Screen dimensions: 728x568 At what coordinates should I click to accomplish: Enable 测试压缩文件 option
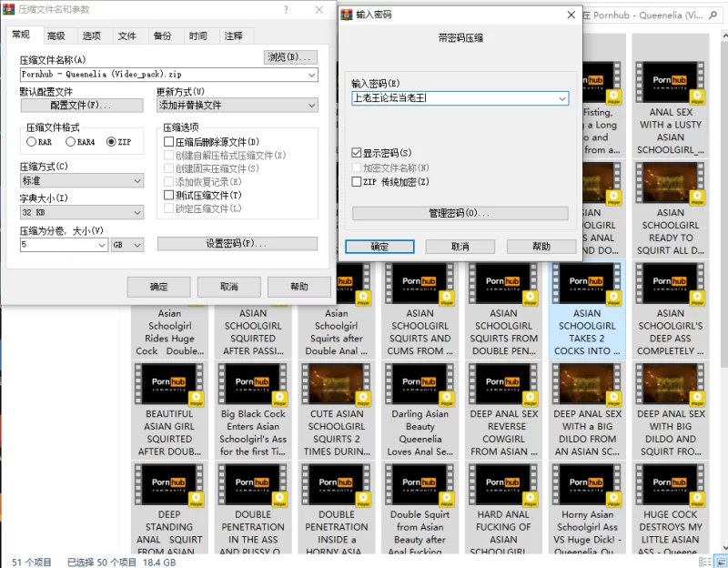169,195
